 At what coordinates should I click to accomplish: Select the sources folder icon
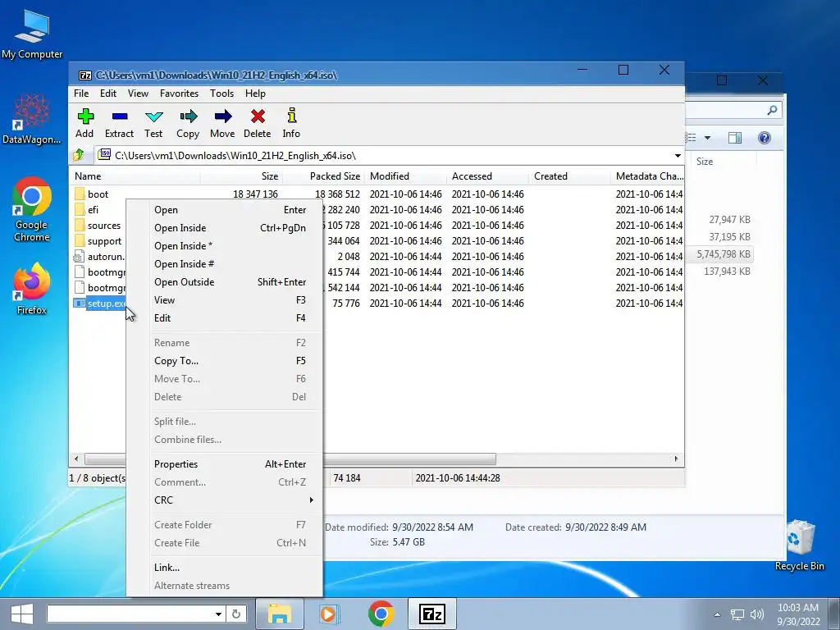point(80,225)
